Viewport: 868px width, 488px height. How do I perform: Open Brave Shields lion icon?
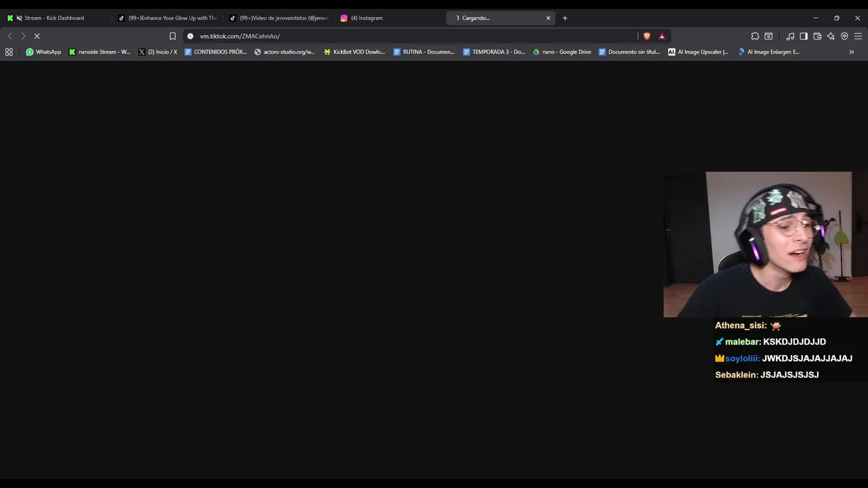pos(647,36)
